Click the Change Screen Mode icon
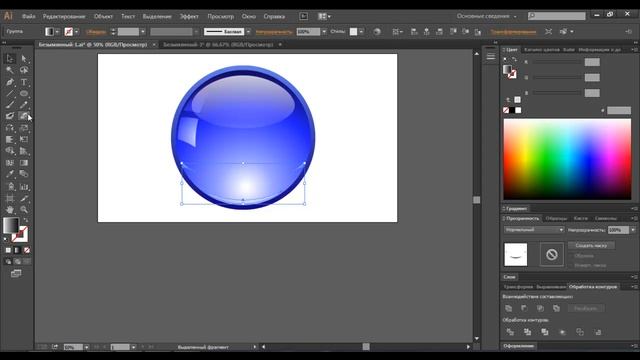The height and width of the screenshot is (360, 640). click(16, 273)
